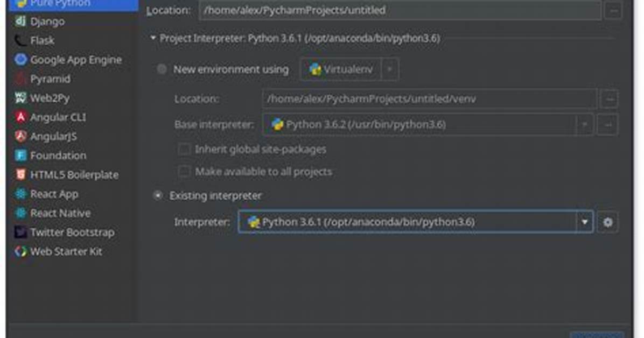
Task: Select New environment using radio button
Action: [162, 69]
